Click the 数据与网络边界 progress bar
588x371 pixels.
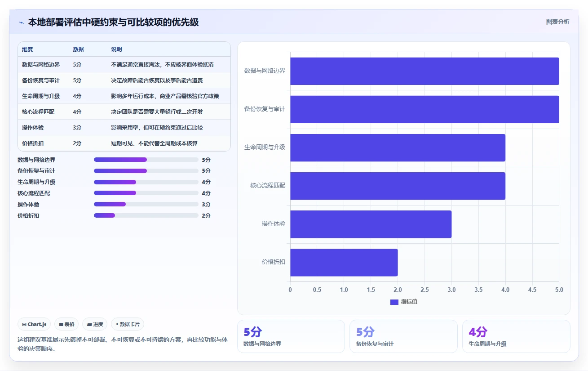[146, 160]
